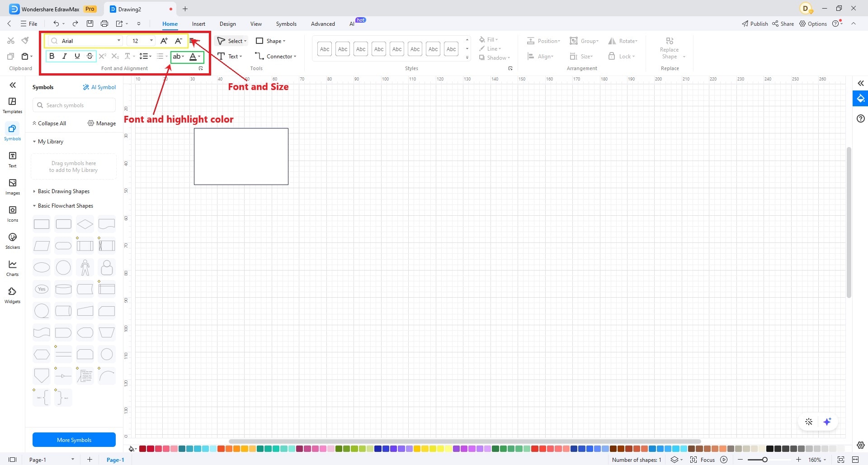Viewport: 868px width, 465px height.
Task: Click the AI sparkle assistant icon
Action: tap(827, 422)
